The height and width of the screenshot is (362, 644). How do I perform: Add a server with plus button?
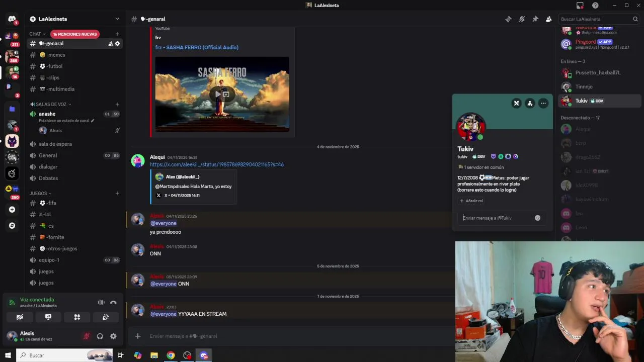click(x=12, y=210)
